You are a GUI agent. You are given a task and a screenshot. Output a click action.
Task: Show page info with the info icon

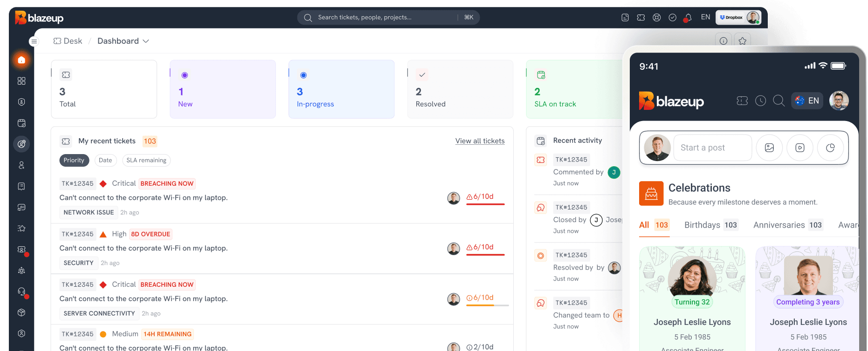(723, 41)
